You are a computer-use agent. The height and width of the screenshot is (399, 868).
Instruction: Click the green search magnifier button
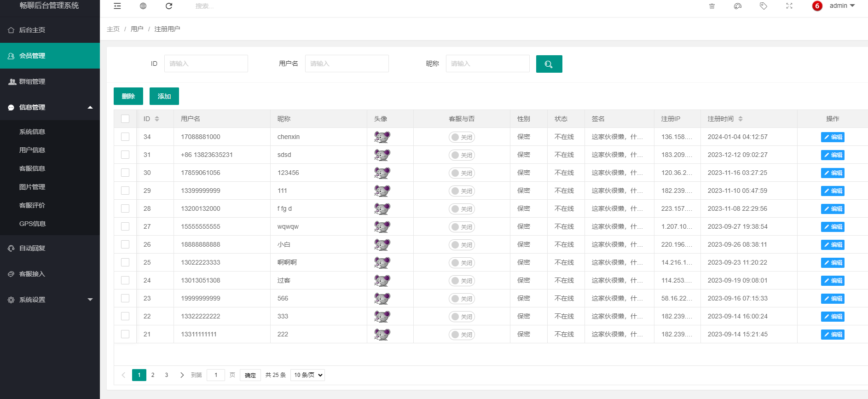tap(549, 64)
